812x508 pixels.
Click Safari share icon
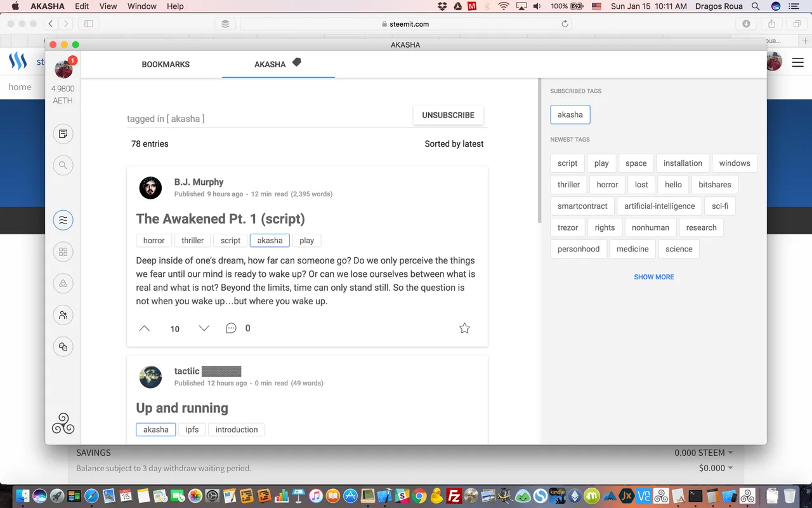point(771,24)
